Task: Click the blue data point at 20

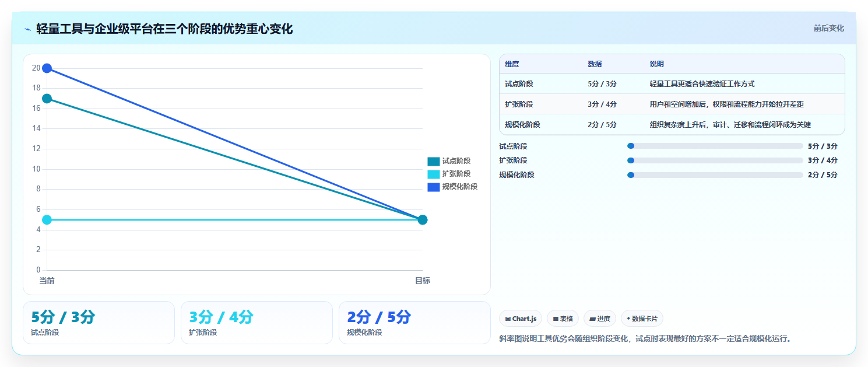Action: pos(47,68)
